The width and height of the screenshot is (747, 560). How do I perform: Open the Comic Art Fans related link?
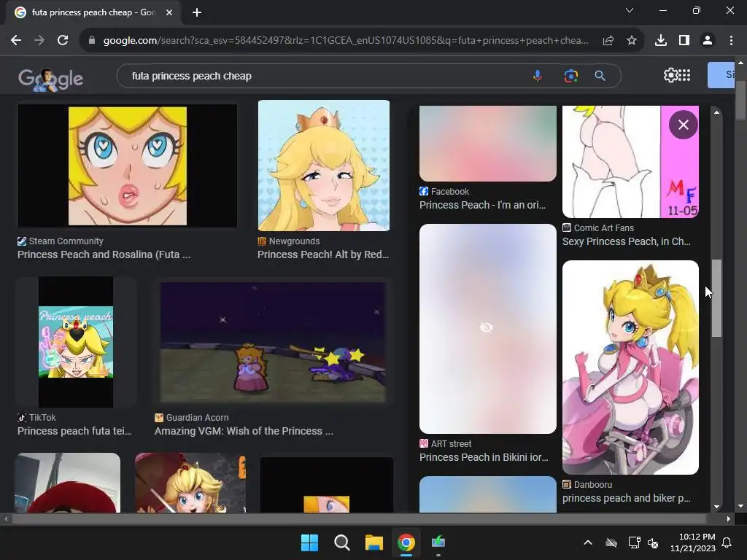(x=626, y=241)
